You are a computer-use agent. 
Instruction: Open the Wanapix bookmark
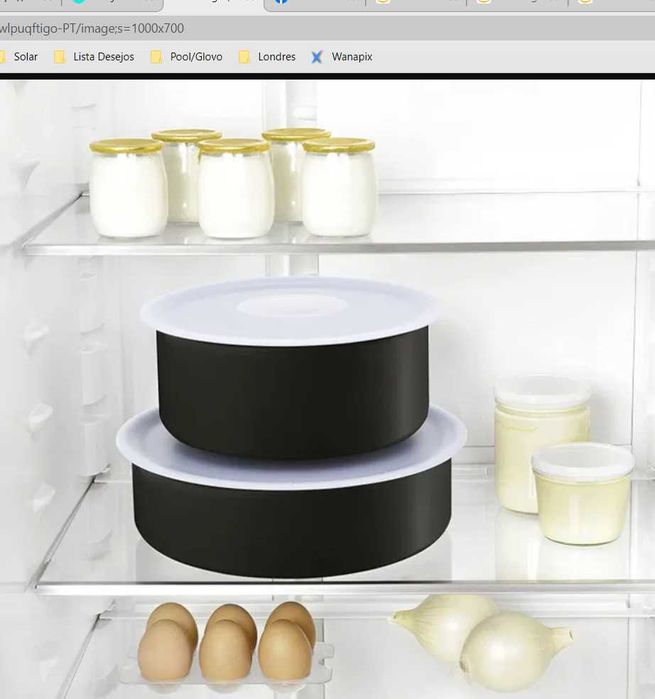click(x=342, y=57)
